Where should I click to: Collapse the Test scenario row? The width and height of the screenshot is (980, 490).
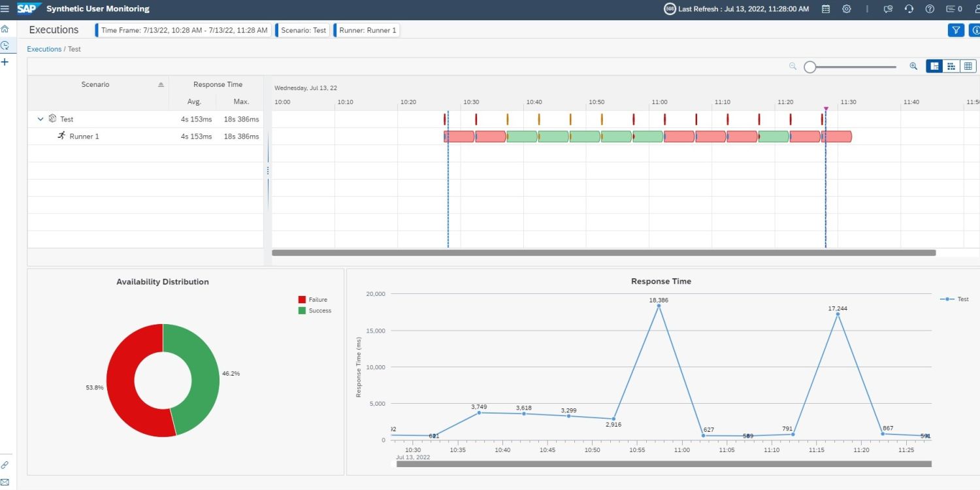coord(41,118)
